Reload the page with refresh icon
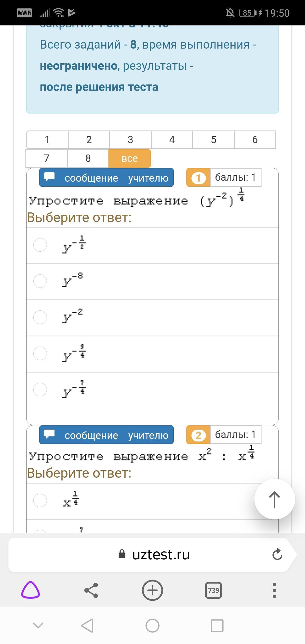Image resolution: width=305 pixels, height=644 pixels. (277, 554)
